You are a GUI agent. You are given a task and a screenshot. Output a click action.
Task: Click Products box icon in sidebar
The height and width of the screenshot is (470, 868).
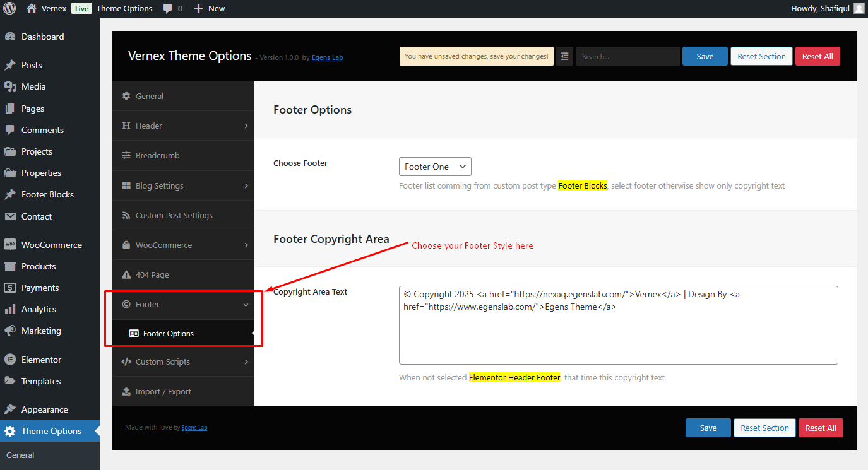pyautogui.click(x=10, y=266)
